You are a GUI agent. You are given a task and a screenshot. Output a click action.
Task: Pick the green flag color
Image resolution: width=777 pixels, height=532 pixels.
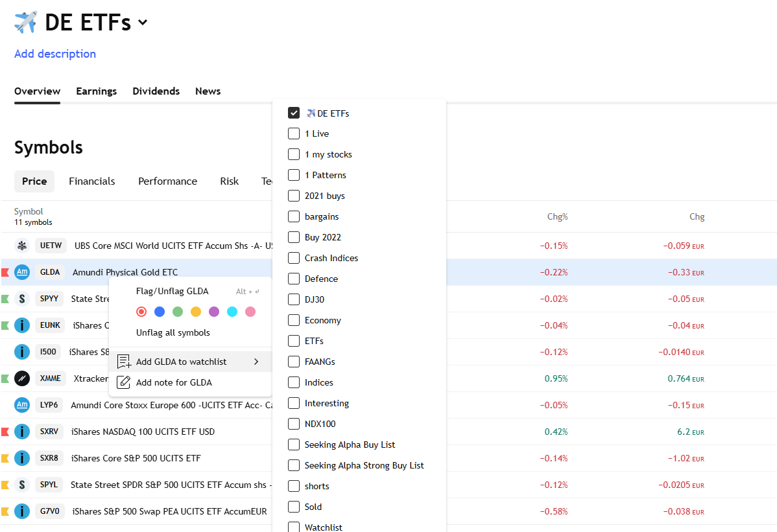tap(178, 312)
